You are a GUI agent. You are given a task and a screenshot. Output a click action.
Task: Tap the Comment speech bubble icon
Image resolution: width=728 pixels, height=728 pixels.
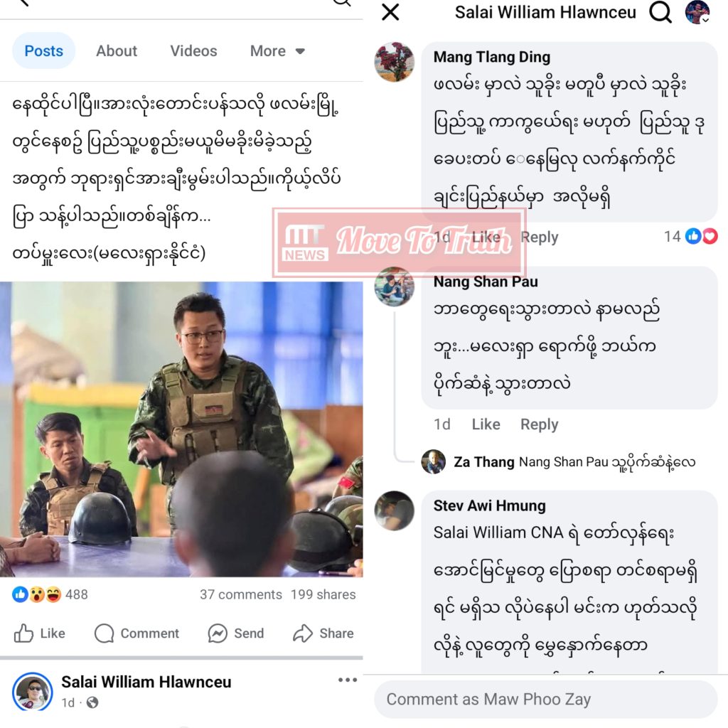104,633
